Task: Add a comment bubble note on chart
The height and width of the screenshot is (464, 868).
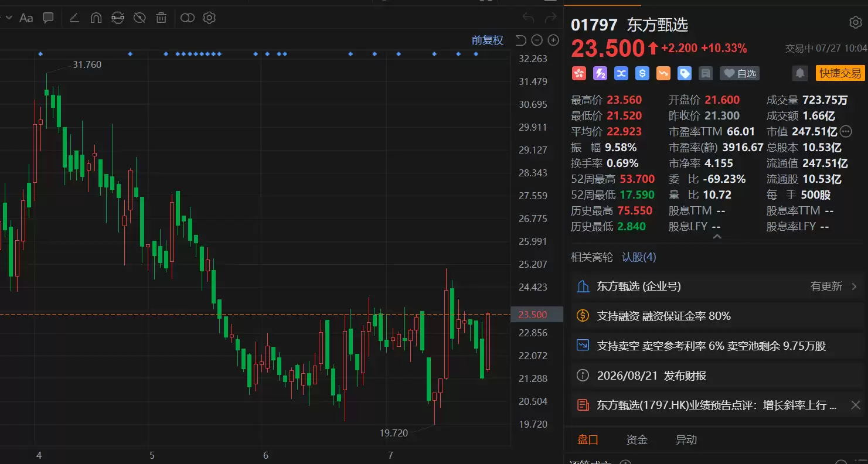Action: 48,18
